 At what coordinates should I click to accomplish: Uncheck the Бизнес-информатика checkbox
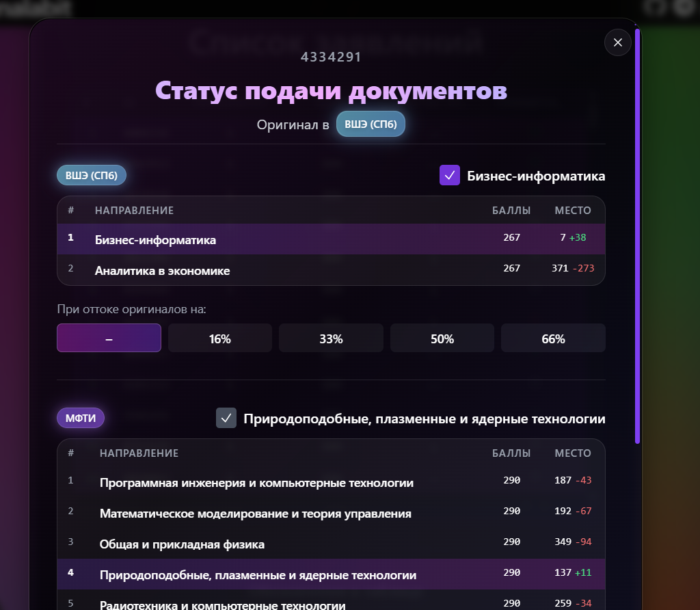(x=450, y=175)
